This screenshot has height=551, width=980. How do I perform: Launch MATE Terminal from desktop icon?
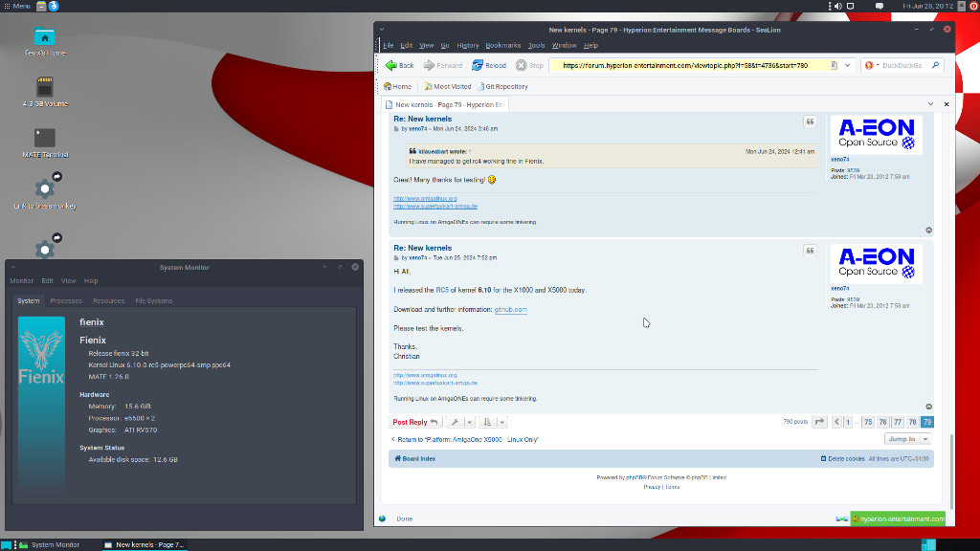click(x=45, y=143)
